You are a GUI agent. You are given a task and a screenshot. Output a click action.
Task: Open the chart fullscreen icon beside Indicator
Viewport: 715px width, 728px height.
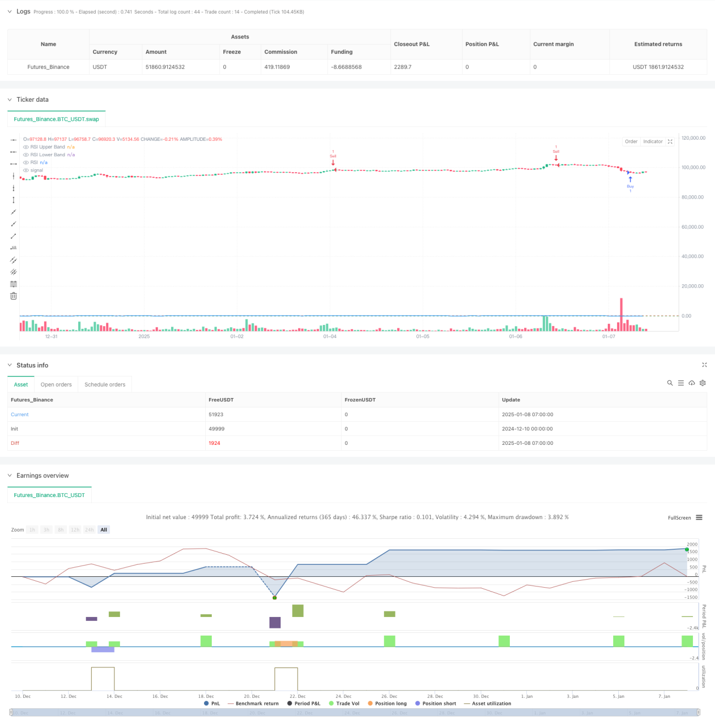pyautogui.click(x=670, y=142)
